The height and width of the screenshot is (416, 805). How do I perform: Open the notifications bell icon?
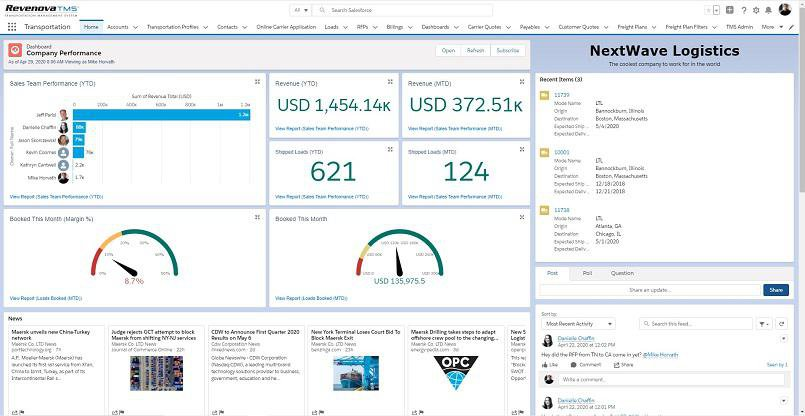(769, 10)
